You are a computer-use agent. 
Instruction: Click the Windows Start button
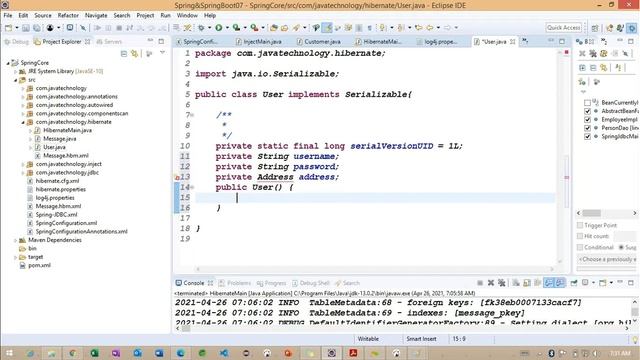(9, 353)
